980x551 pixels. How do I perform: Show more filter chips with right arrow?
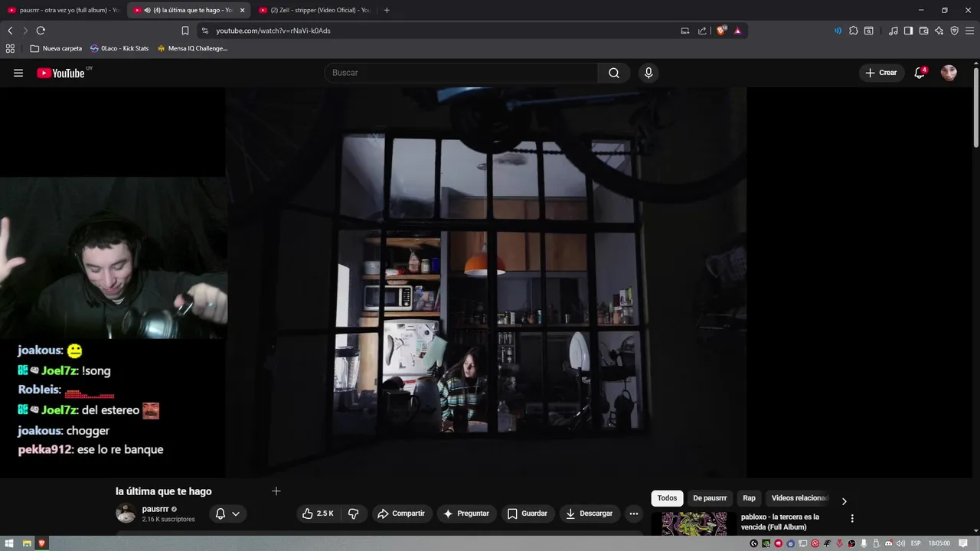point(844,501)
